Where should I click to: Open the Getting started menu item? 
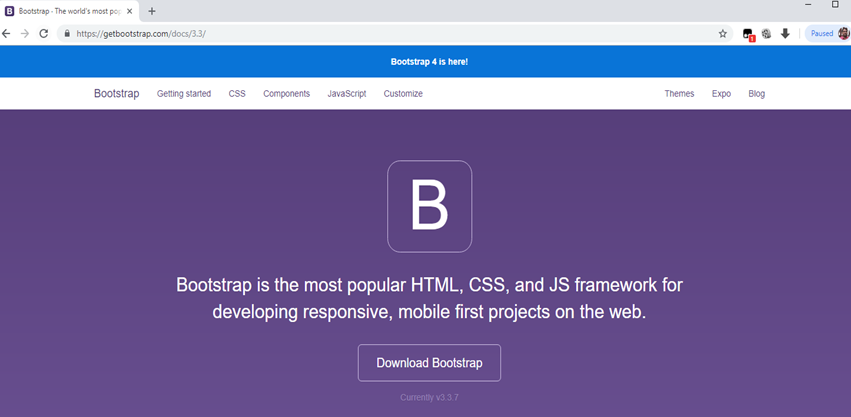184,93
